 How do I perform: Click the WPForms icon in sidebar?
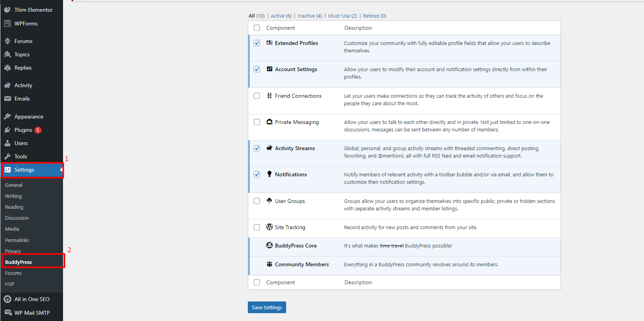click(7, 23)
